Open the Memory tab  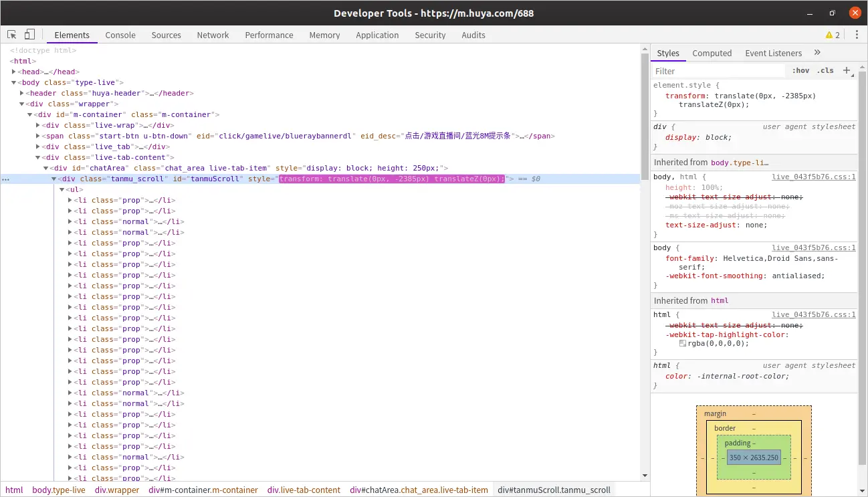[324, 35]
